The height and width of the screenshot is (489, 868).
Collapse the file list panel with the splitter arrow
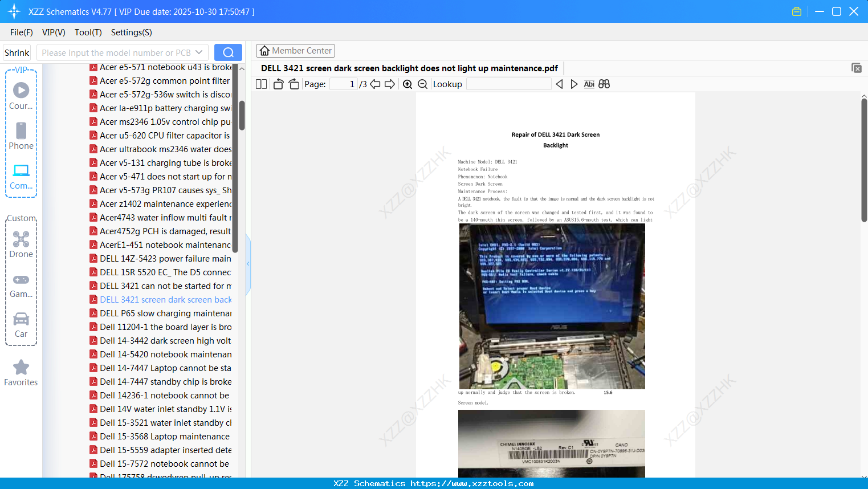coord(248,264)
